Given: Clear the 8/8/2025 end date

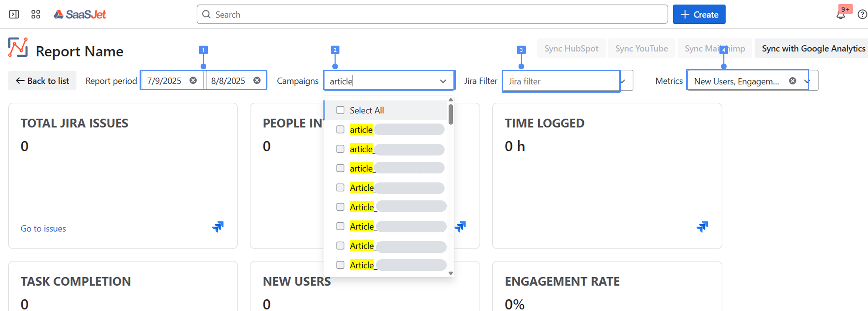Looking at the screenshot, I should (x=257, y=80).
